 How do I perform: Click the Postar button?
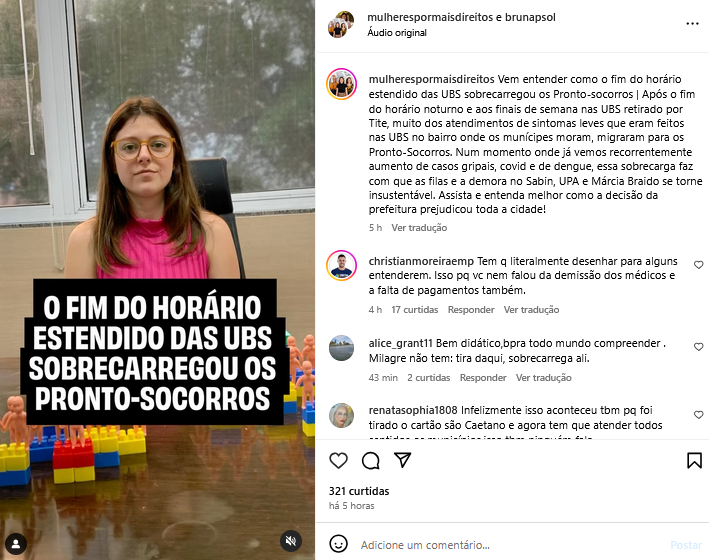tap(685, 545)
